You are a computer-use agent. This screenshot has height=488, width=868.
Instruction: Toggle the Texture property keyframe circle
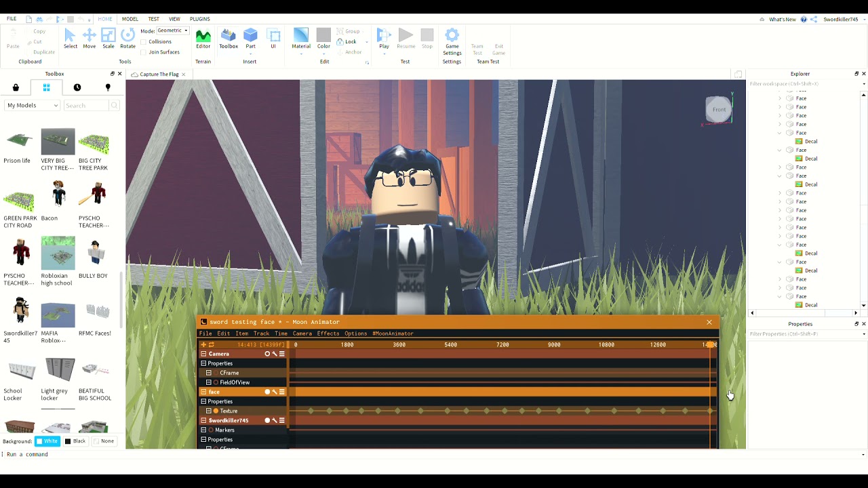(x=216, y=411)
